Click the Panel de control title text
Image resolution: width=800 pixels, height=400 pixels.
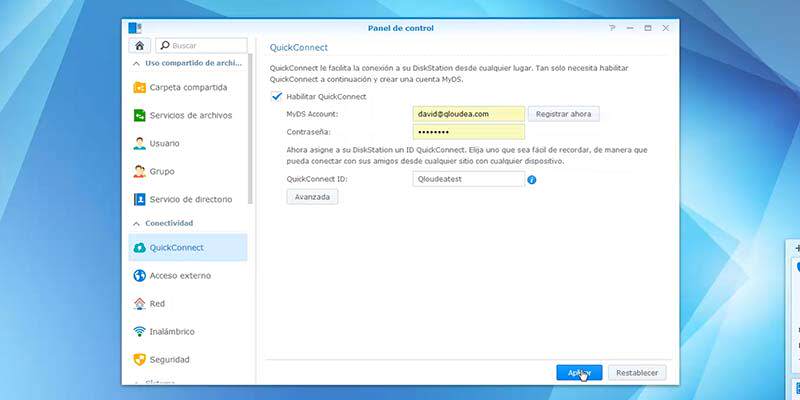point(401,29)
